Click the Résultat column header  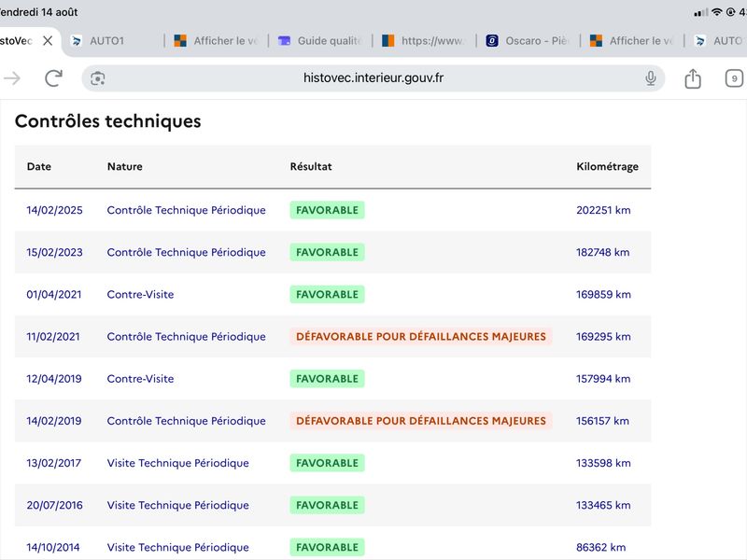tap(311, 167)
